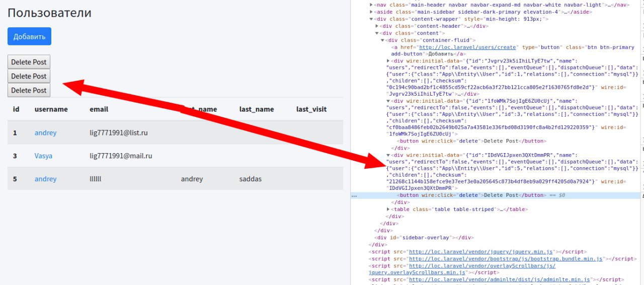Collapse the wire div with id IDdVGIJpxen3QXtDmmPR
This screenshot has width=644, height=285.
point(388,155)
